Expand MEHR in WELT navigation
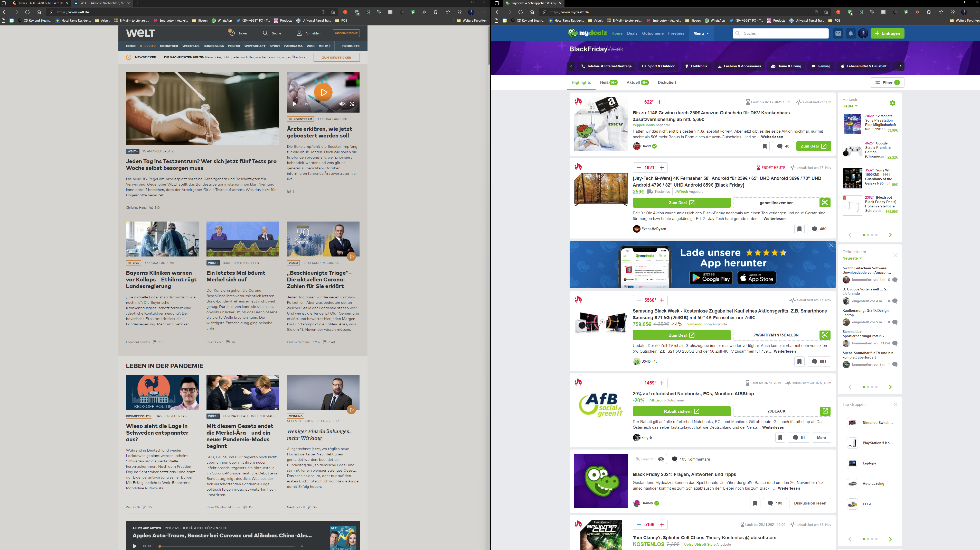Screen dimensions: 980x550 point(325,46)
